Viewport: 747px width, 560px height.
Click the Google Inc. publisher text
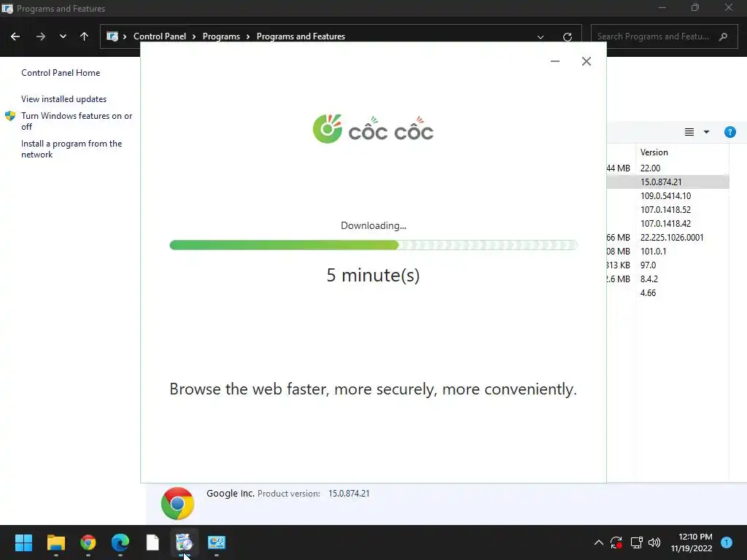click(x=230, y=494)
